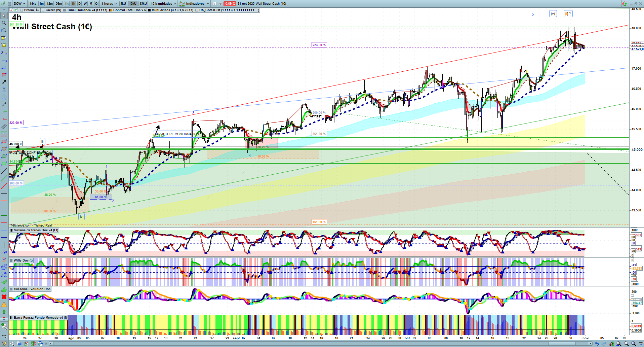Toggle the Multi Avisos indicator box
This screenshot has width=644, height=347.
point(149,10)
